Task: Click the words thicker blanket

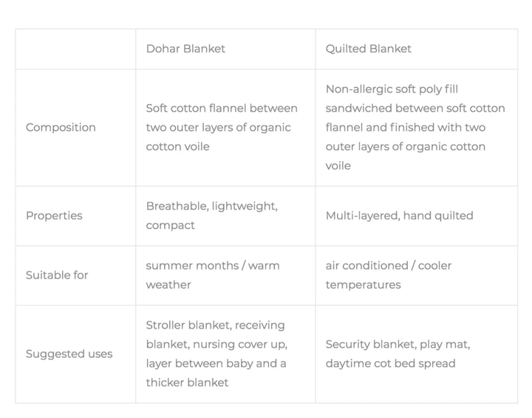Action: coord(187,383)
